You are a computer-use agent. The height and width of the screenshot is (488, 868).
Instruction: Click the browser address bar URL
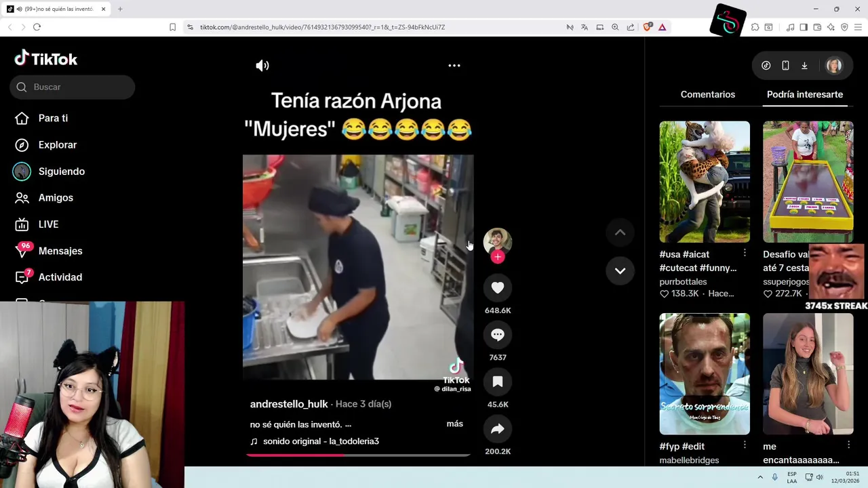point(322,27)
